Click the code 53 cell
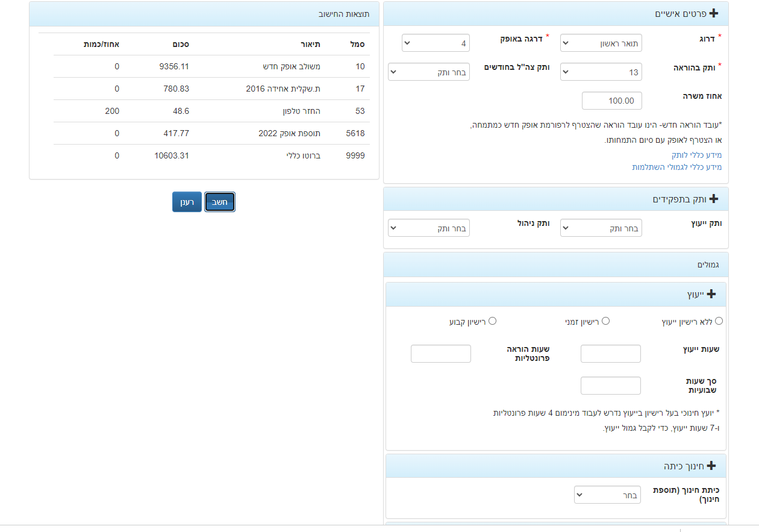 pos(360,111)
